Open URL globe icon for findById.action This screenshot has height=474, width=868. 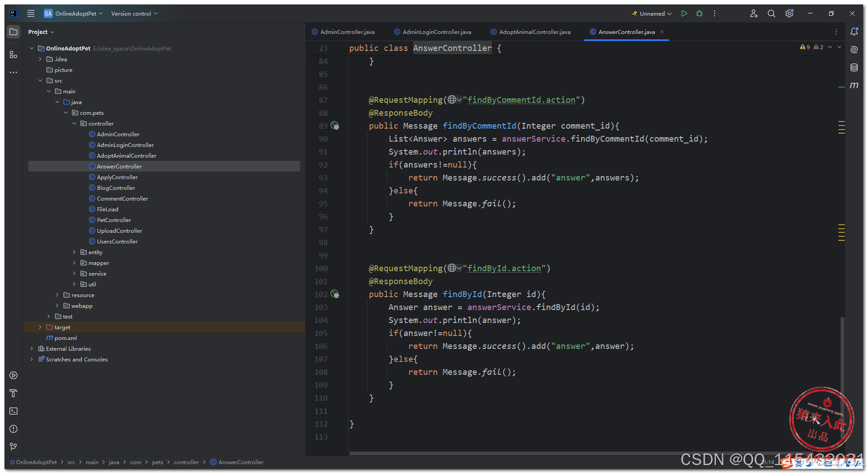(x=455, y=268)
